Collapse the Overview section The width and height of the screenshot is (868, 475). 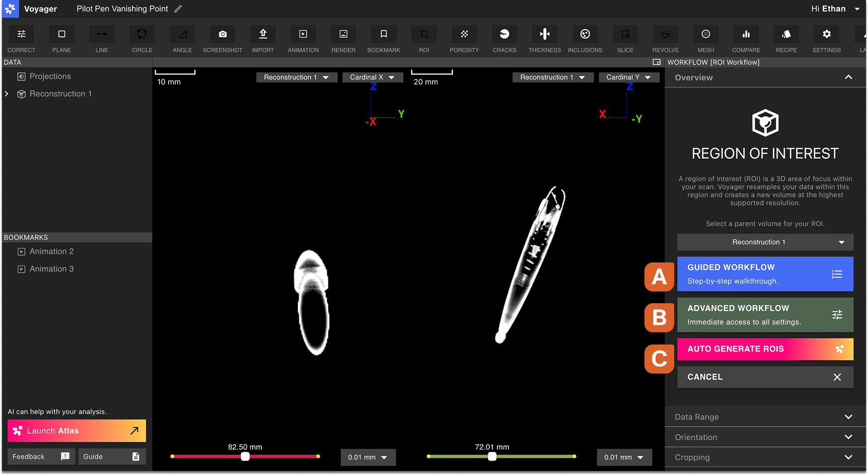848,78
